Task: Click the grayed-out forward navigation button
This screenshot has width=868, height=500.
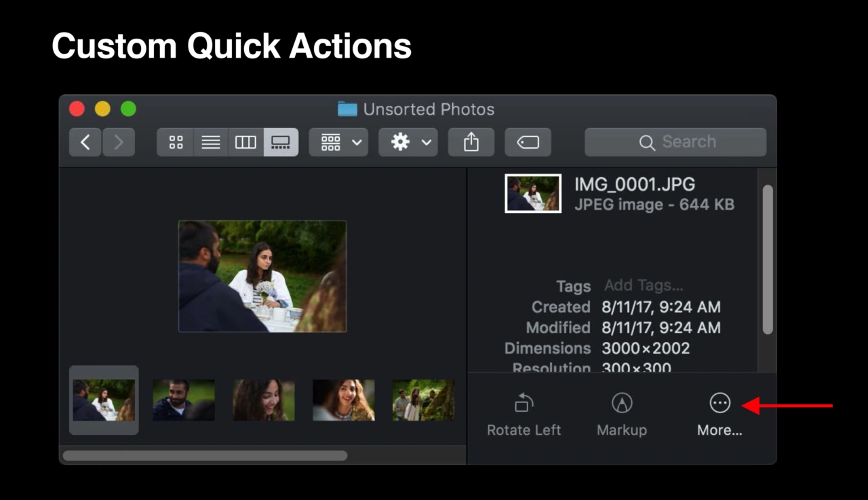Action: pos(119,142)
